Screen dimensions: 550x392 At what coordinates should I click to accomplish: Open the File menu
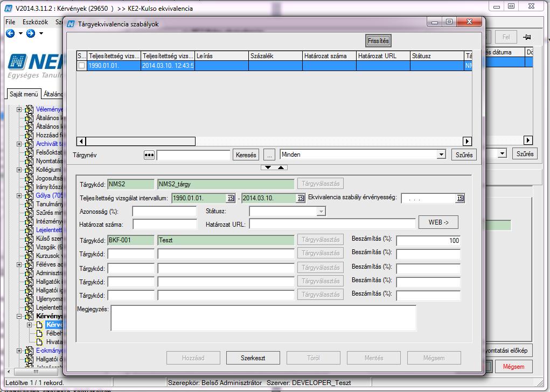coord(10,22)
